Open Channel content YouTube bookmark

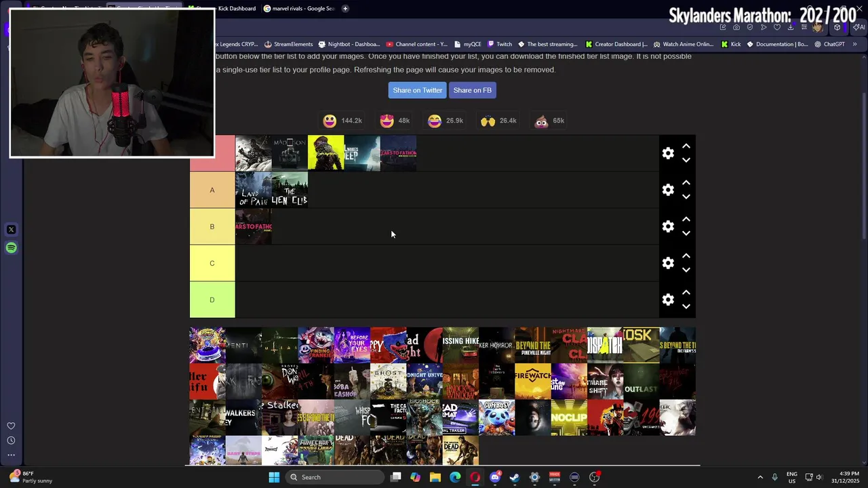tap(416, 44)
